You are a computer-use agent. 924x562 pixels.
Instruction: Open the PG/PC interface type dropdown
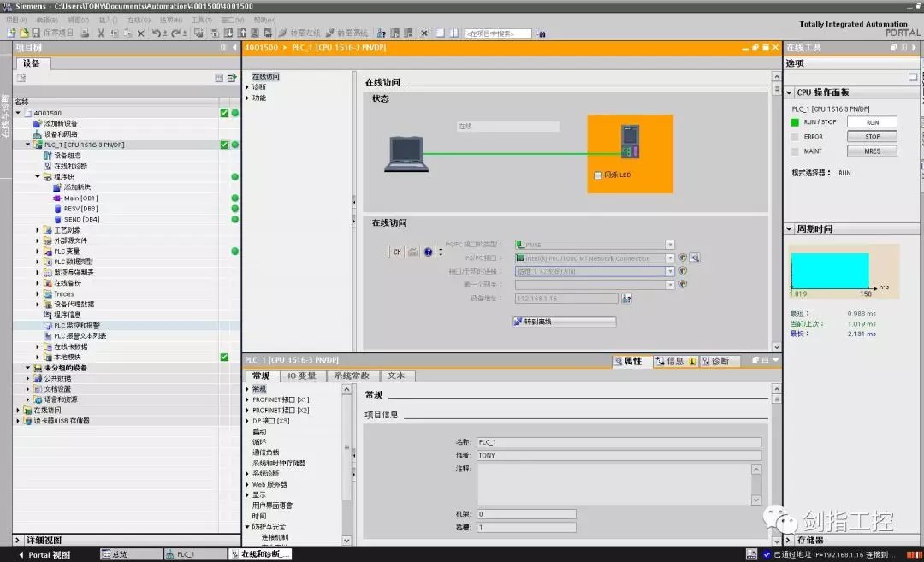click(x=670, y=245)
